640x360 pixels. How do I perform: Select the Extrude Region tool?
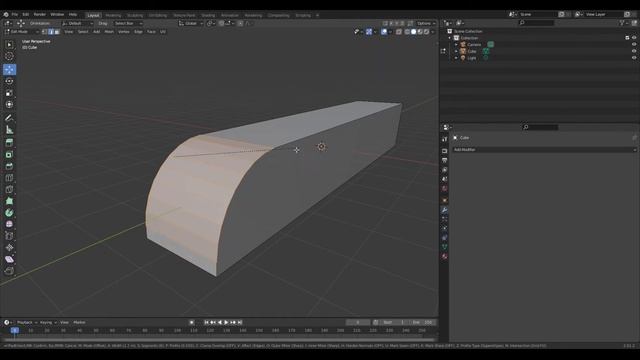tap(9, 143)
